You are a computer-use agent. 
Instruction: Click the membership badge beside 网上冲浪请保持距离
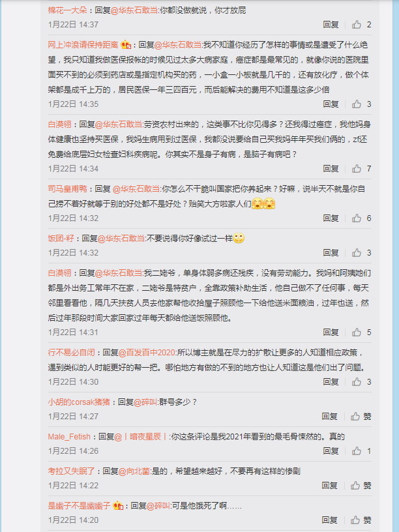click(x=126, y=44)
